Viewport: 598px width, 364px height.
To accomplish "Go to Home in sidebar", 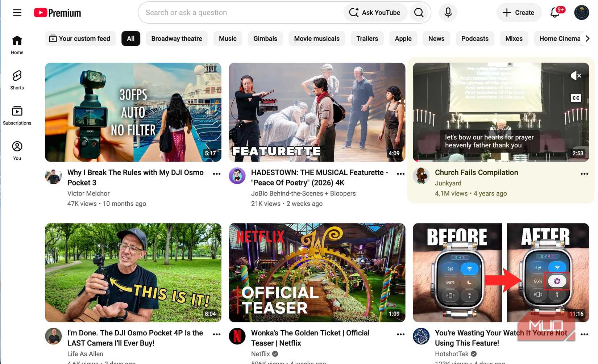I will click(17, 45).
